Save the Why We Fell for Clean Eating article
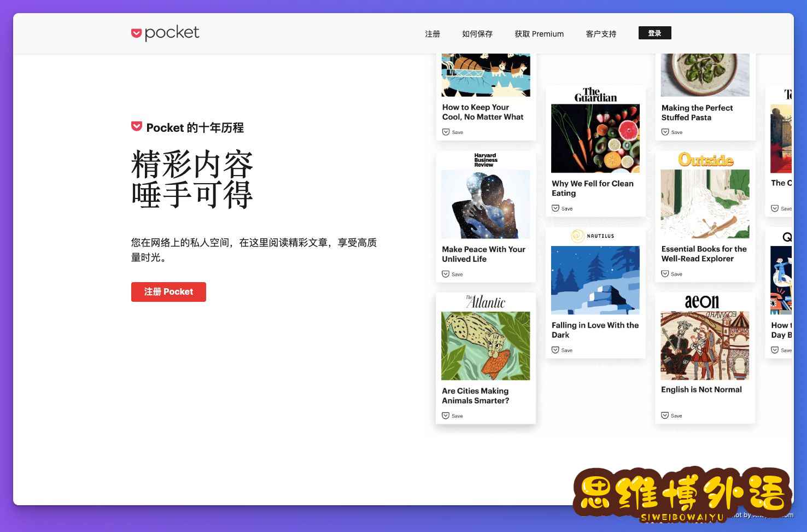 [x=562, y=208]
